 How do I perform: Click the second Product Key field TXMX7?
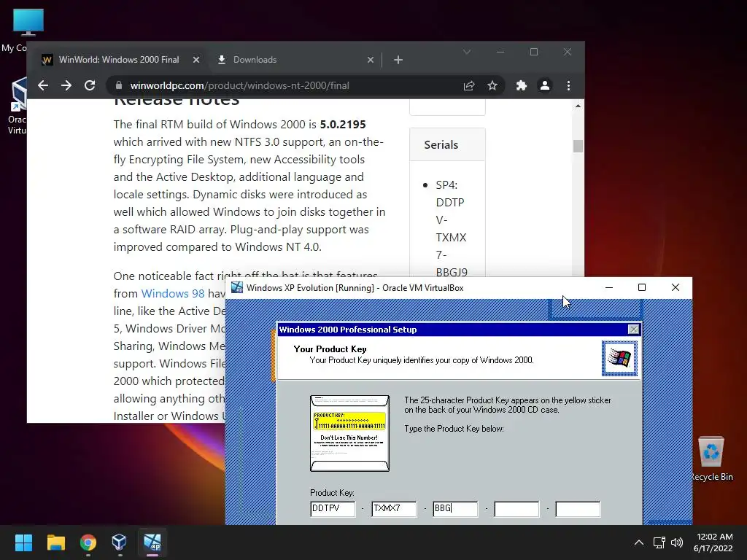click(394, 508)
